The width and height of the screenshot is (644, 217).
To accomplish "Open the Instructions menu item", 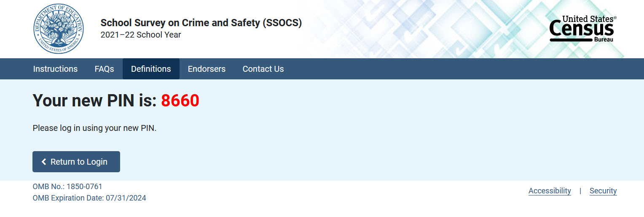I will pos(55,69).
